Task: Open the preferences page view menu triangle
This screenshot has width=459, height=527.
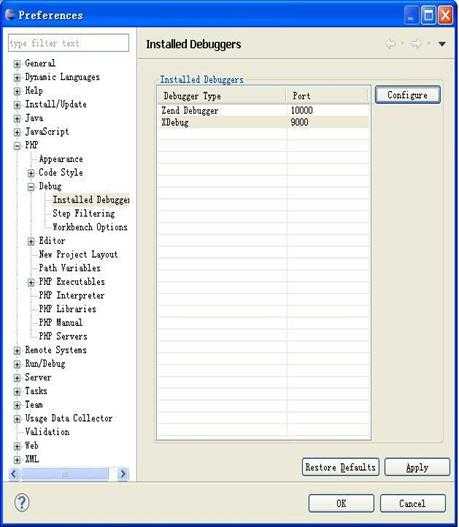Action: [442, 44]
